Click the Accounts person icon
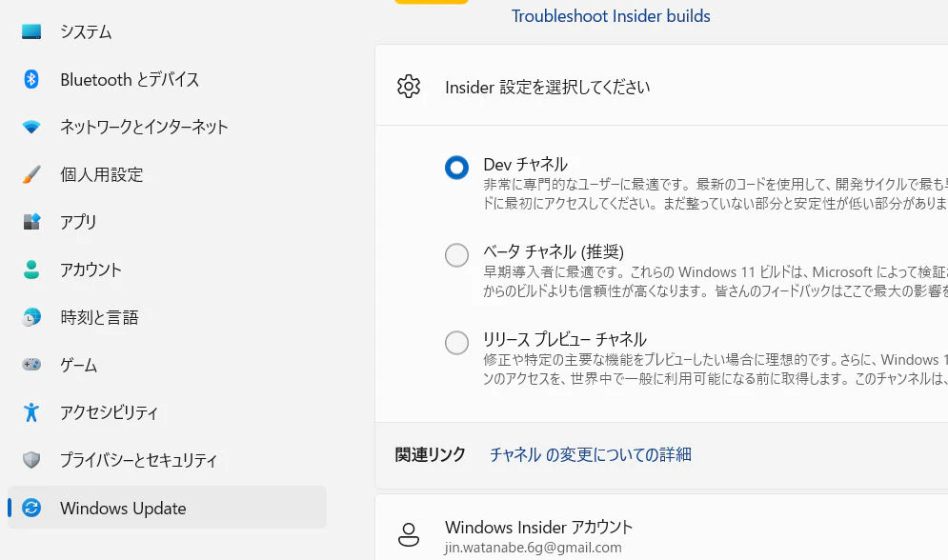This screenshot has width=948, height=560. point(31,270)
